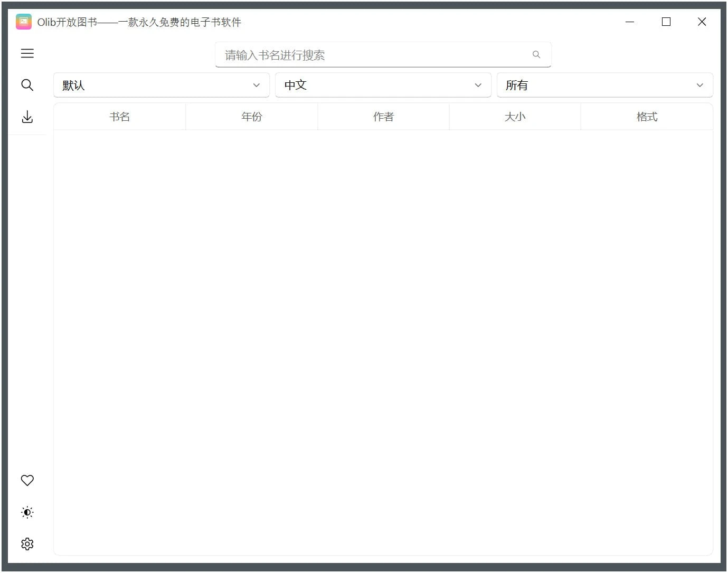Click the 格式 column header
The height and width of the screenshot is (573, 728).
coord(647,117)
